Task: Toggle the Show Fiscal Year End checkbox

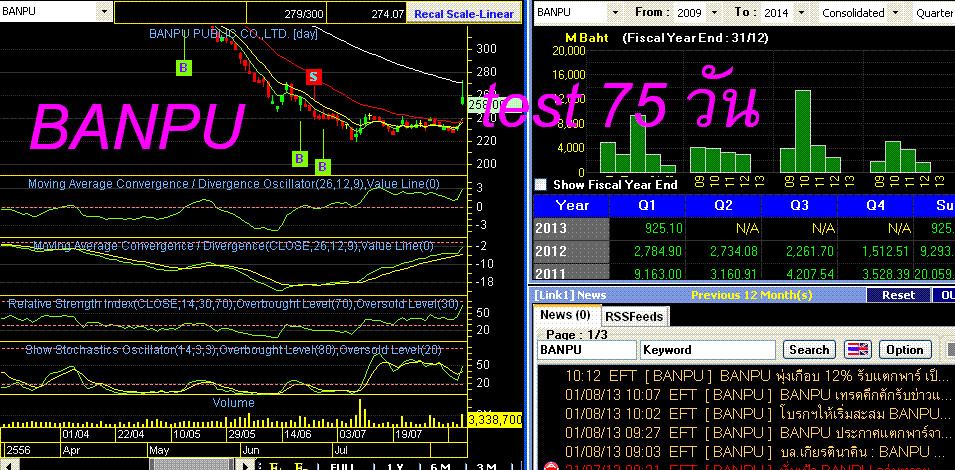Action: (x=540, y=184)
